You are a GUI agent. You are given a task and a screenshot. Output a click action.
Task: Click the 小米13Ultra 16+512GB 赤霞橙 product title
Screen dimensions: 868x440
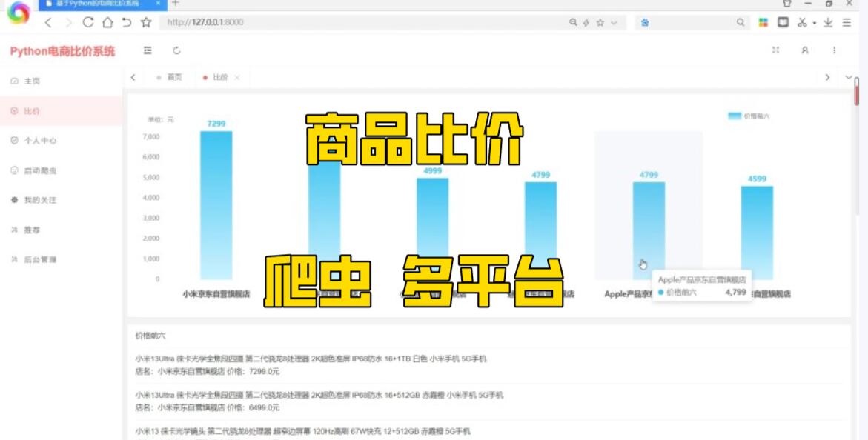[319, 395]
